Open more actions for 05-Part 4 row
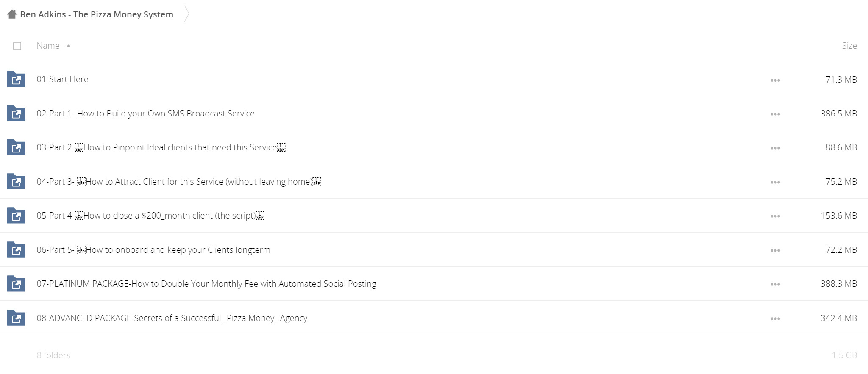868x374 pixels. click(775, 216)
